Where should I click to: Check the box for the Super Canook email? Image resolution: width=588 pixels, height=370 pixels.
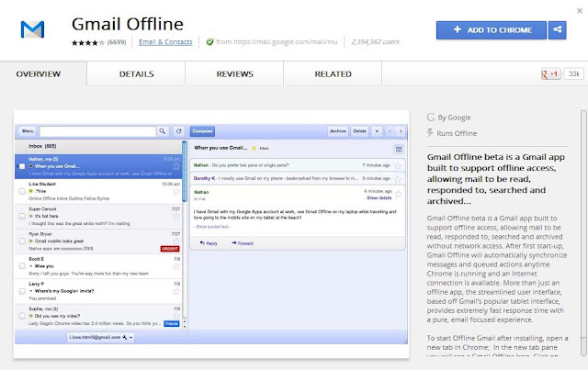(22, 217)
